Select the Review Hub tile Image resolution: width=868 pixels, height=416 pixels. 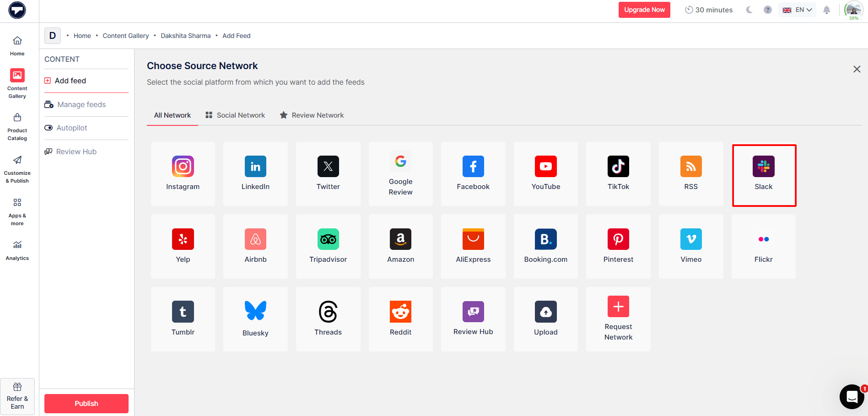point(473,319)
